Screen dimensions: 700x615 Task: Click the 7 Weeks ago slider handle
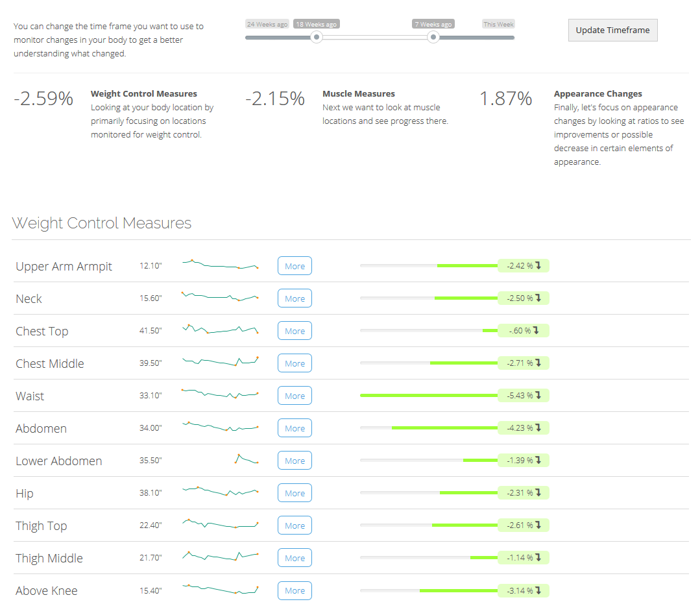(433, 38)
